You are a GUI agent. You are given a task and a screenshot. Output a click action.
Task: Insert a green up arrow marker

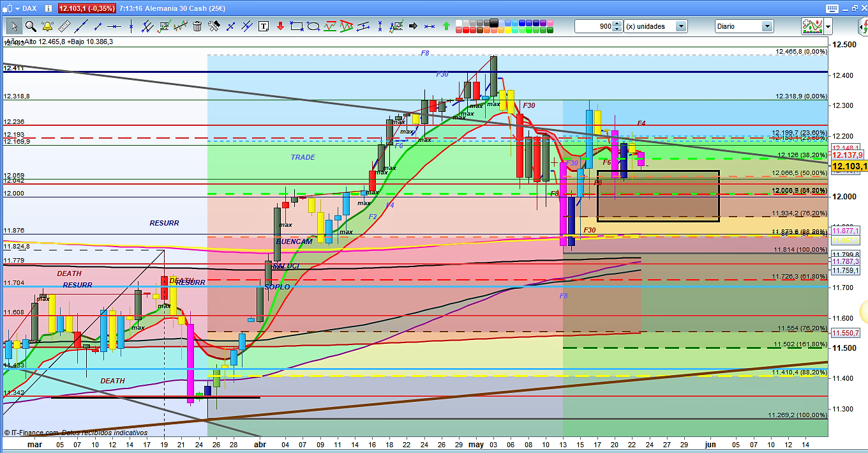click(446, 26)
